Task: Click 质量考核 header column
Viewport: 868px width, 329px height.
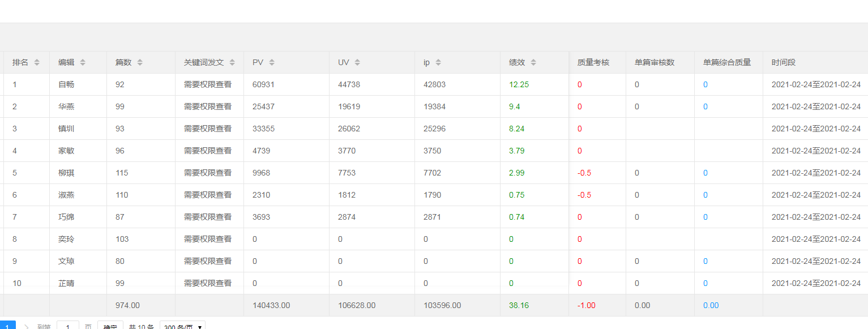Action: coord(593,62)
